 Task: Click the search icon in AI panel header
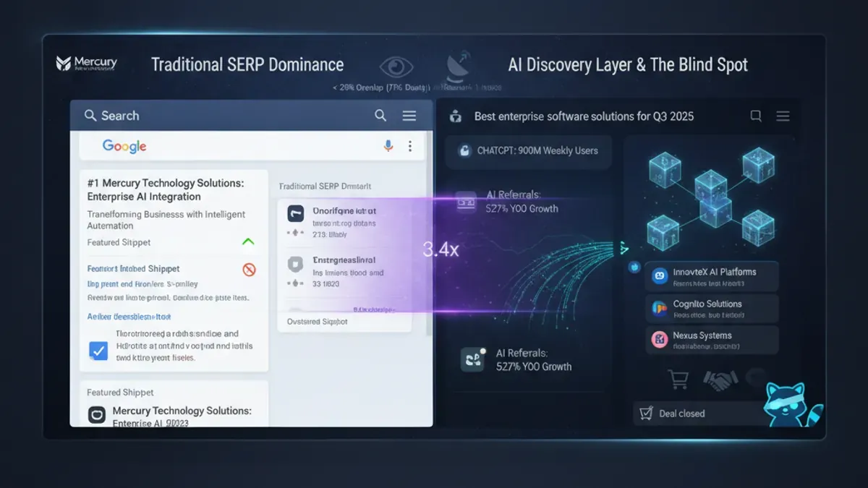(756, 116)
